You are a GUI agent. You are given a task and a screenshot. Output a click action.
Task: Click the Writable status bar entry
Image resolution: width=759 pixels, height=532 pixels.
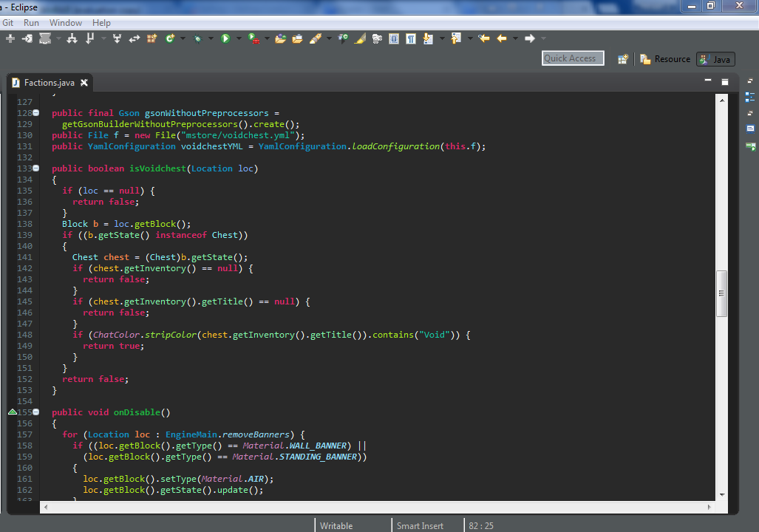click(336, 525)
